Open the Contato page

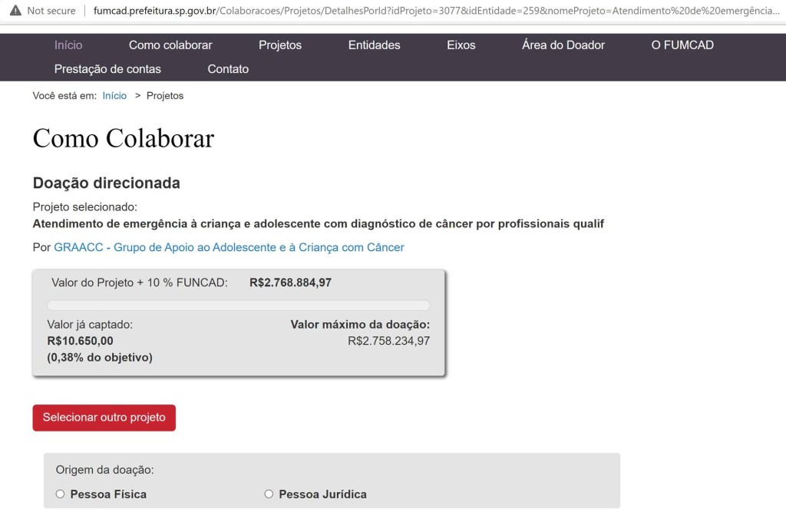pos(228,69)
